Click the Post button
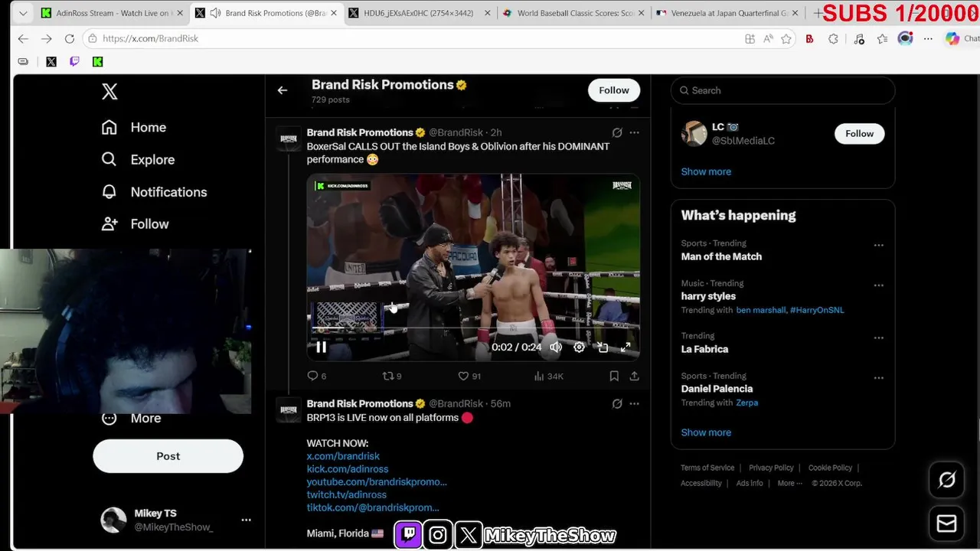The image size is (980, 551). pyautogui.click(x=168, y=456)
